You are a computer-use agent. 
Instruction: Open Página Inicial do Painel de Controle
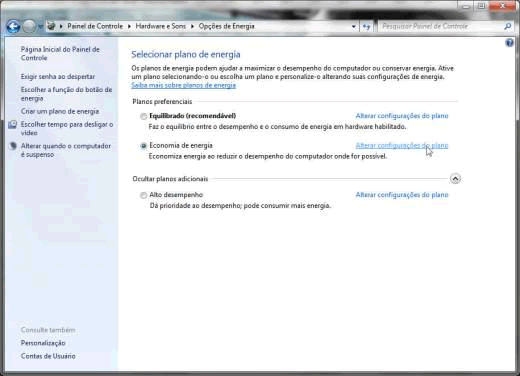[60, 54]
